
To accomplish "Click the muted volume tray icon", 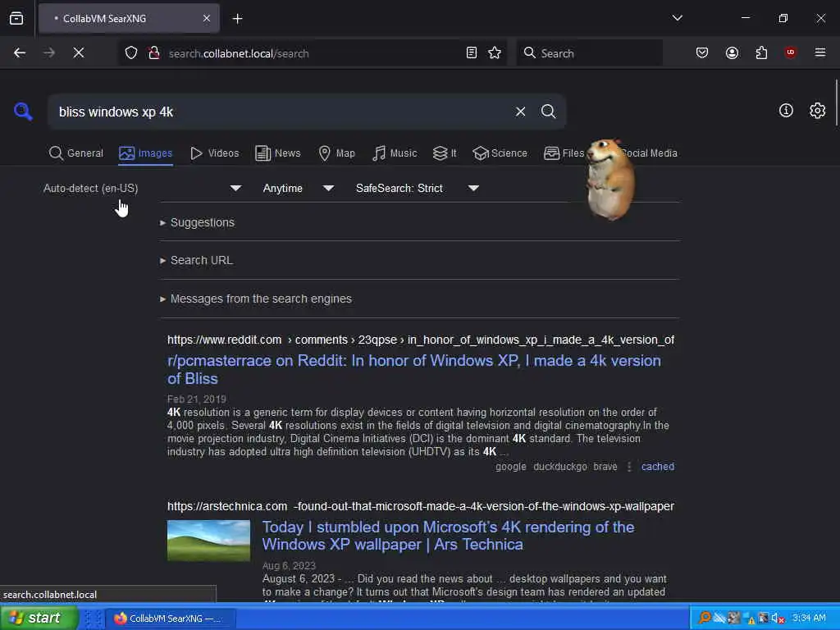I will [x=778, y=619].
